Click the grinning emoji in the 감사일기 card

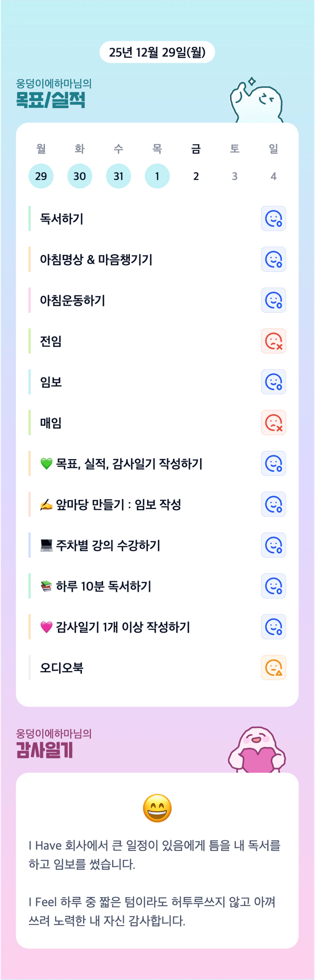[157, 808]
